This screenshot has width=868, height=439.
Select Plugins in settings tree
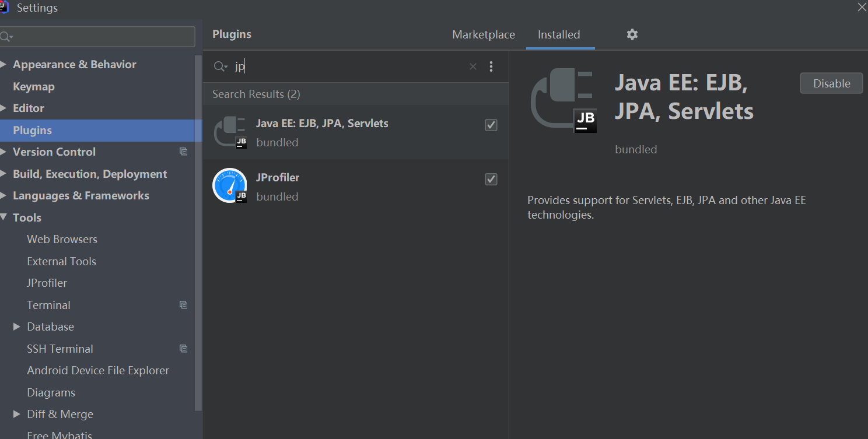101,130
